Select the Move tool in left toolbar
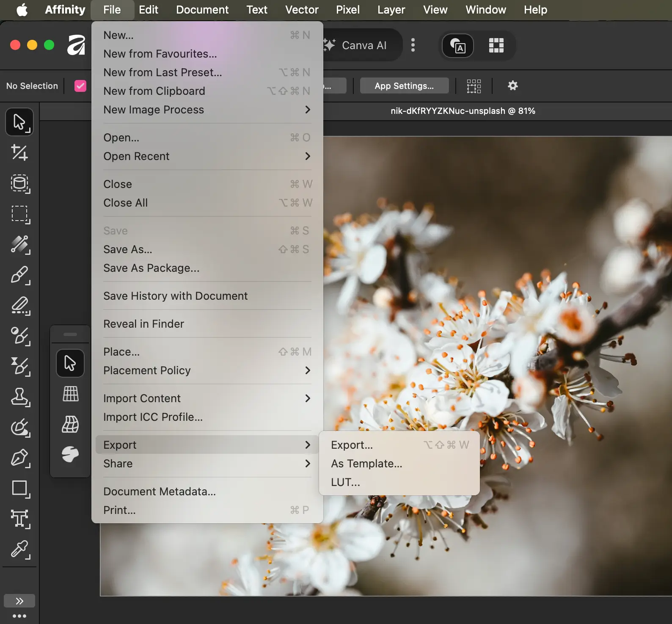The height and width of the screenshot is (624, 672). point(19,122)
